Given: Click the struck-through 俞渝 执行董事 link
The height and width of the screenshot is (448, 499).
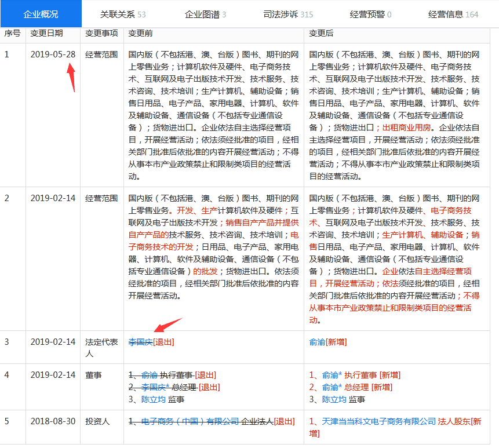Looking at the screenshot, I should pyautogui.click(x=149, y=375).
